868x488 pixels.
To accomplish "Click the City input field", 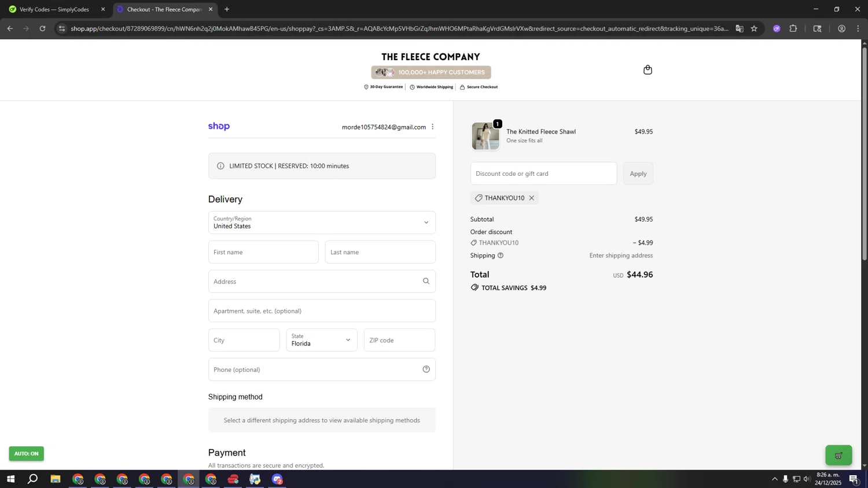I will pos(244,340).
